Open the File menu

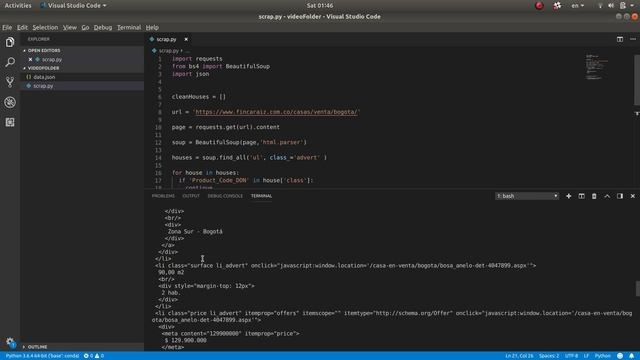click(x=7, y=27)
